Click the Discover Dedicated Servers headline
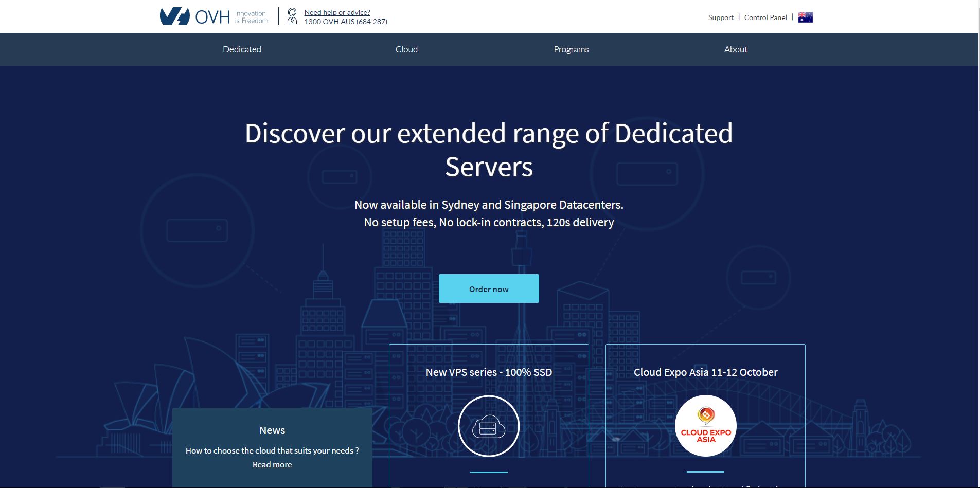980x488 pixels. (489, 150)
